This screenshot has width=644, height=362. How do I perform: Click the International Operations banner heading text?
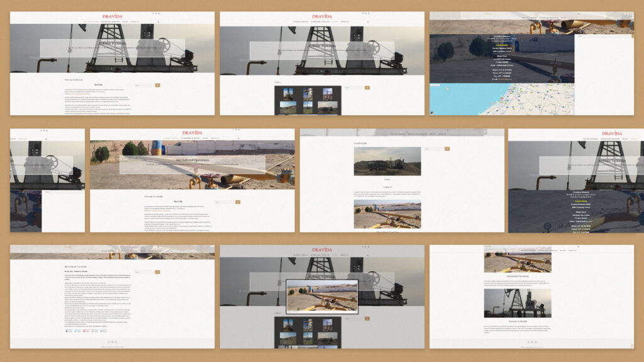tap(192, 161)
